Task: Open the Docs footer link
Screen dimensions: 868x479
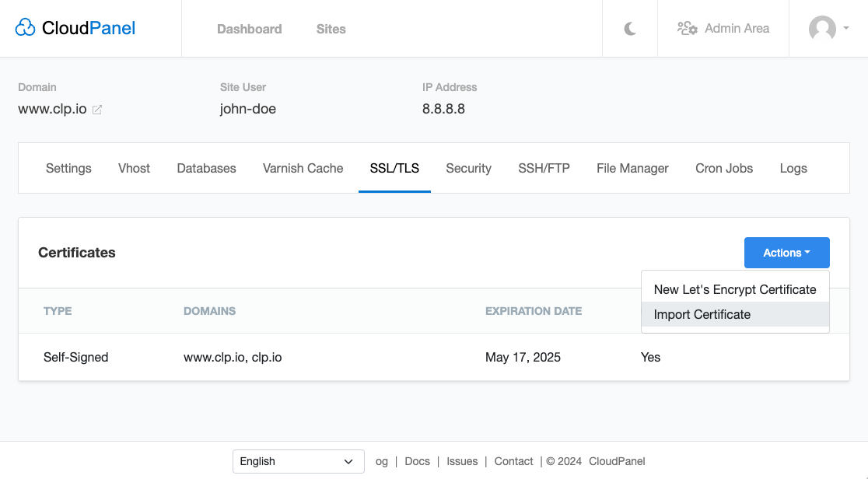Action: (417, 461)
